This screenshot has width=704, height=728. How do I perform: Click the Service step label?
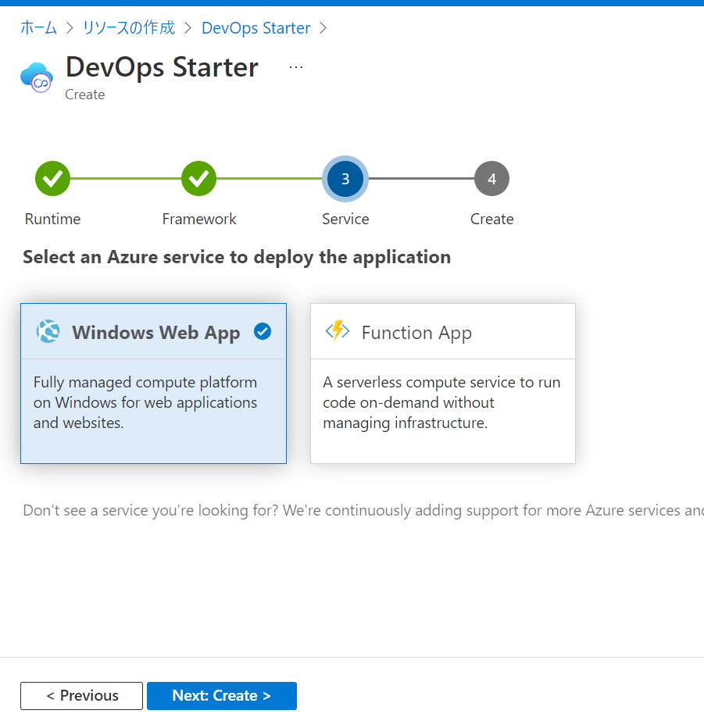[x=345, y=219]
